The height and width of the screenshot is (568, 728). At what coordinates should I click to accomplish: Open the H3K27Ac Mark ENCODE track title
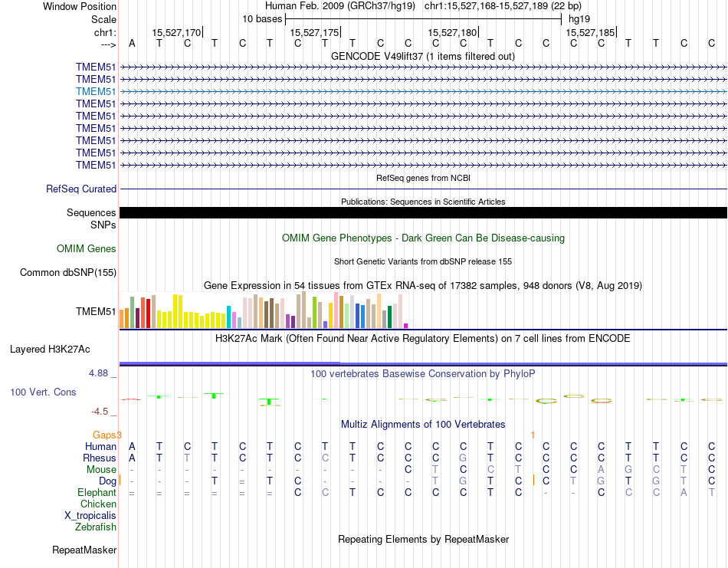[x=423, y=339]
